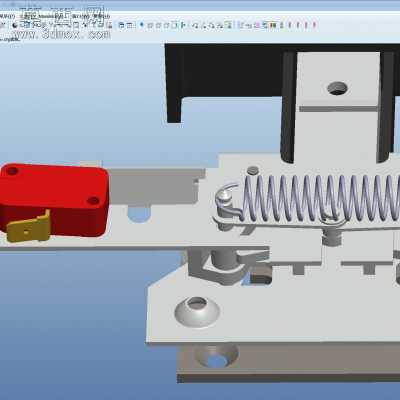
Task: Select the countersunk hole on the upper plate
Action: [197, 311]
